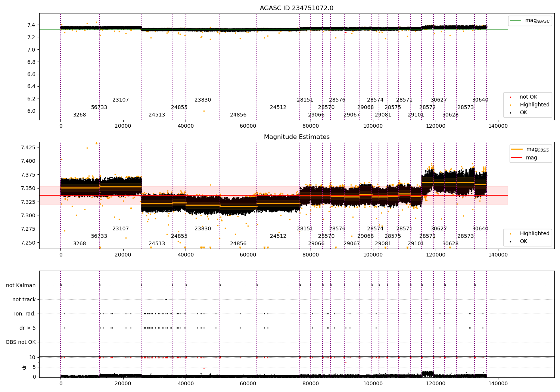
Task: Click obsid label 30628 in Magnitude Estimates plot
Action: click(450, 244)
